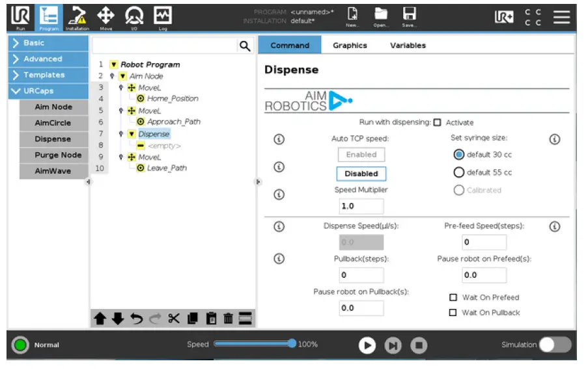The image size is (588, 372).
Task: Open the Move screen icon
Action: (x=105, y=18)
